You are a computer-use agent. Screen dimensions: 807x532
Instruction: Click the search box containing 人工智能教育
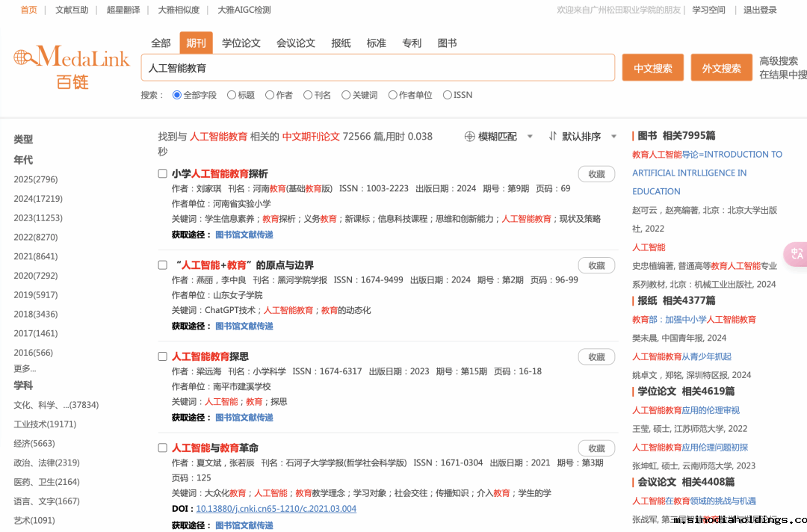[x=377, y=68]
